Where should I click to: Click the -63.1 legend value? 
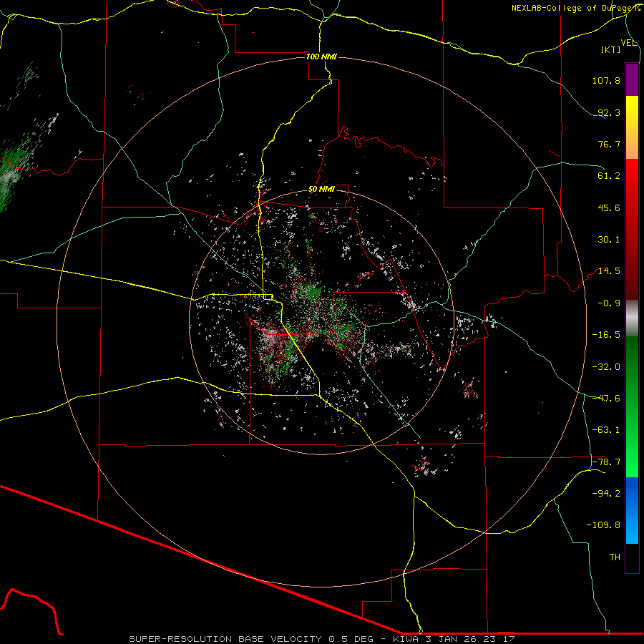coord(606,430)
